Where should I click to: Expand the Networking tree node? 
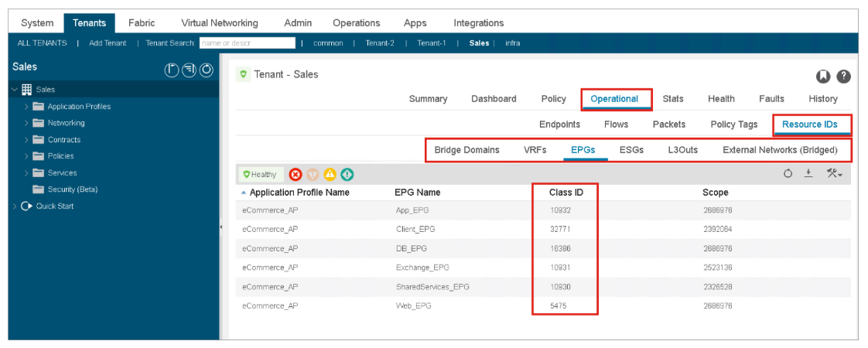(x=26, y=123)
